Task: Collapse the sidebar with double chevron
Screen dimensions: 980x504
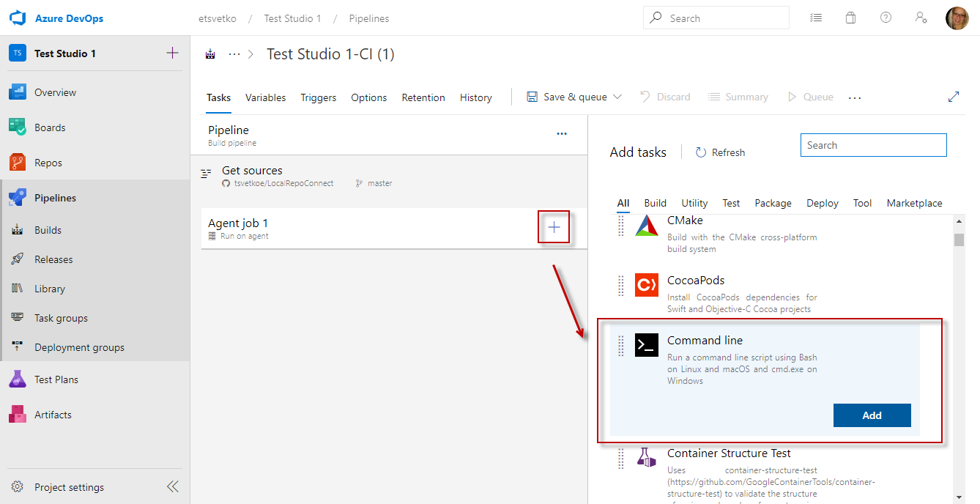Action: (172, 486)
